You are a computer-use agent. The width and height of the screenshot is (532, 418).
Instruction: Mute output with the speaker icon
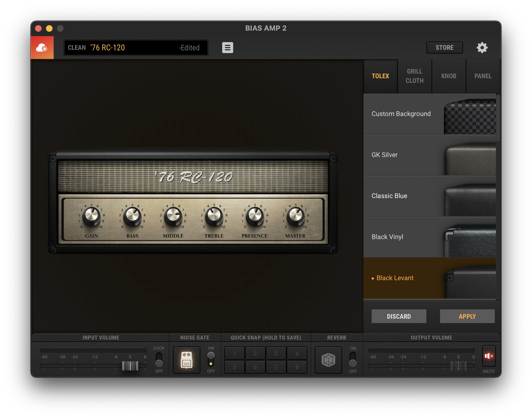pos(489,356)
